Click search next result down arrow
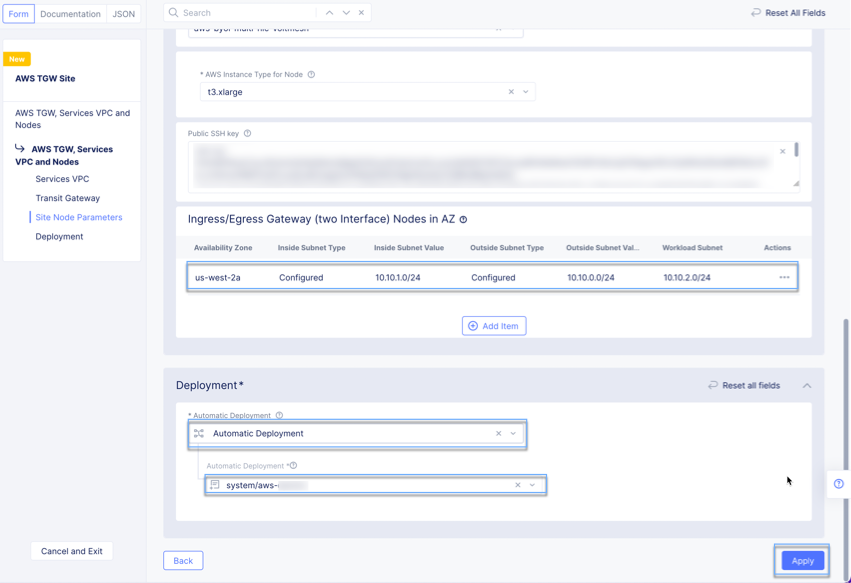This screenshot has width=851, height=583. pyautogui.click(x=346, y=13)
